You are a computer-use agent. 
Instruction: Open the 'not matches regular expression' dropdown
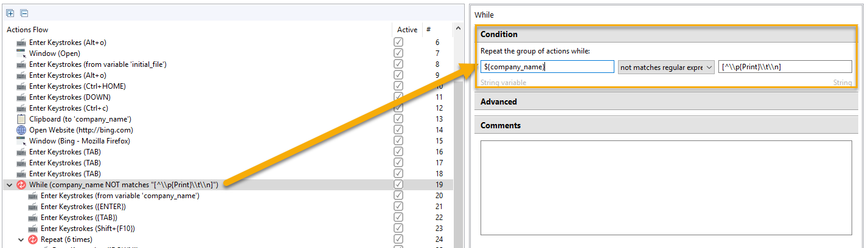[666, 67]
